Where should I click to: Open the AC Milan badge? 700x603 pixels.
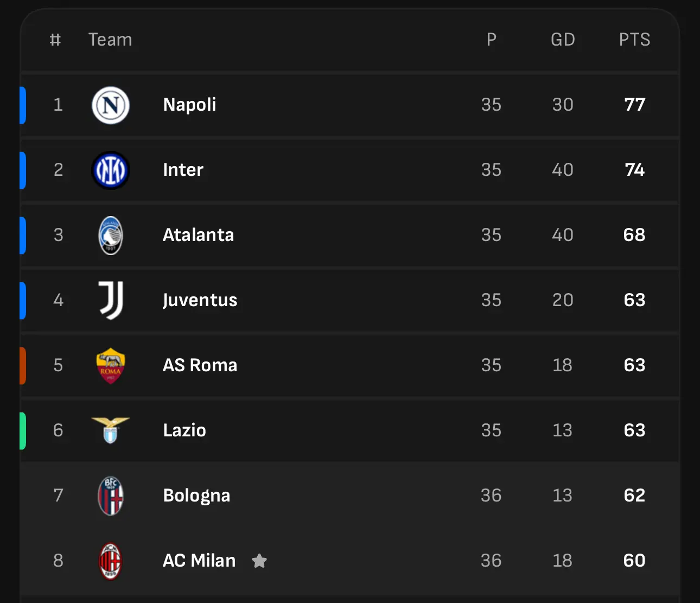tap(111, 561)
